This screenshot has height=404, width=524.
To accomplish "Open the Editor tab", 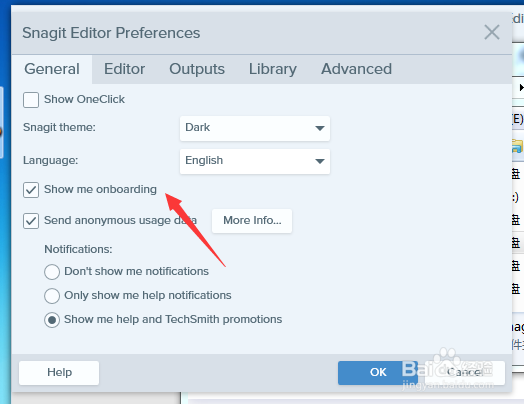I will [124, 69].
